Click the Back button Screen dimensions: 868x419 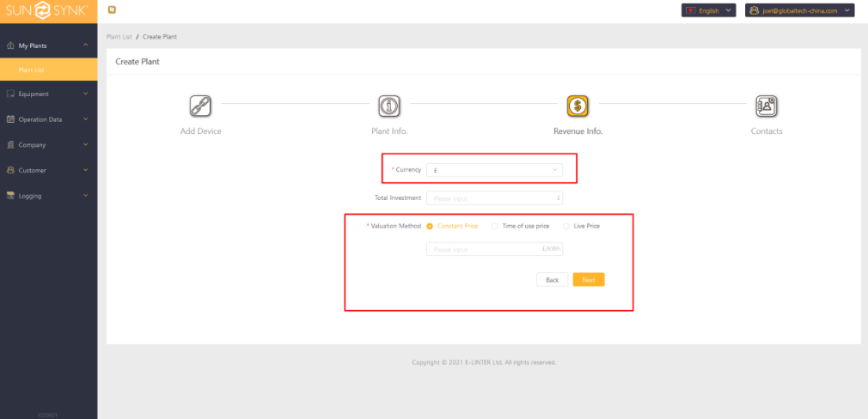pos(552,280)
